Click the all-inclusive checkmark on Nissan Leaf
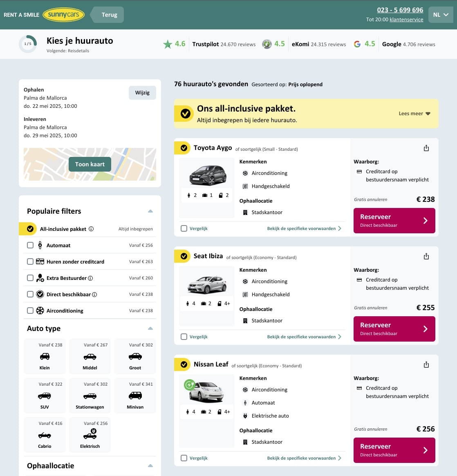The image size is (457, 476). (x=184, y=364)
